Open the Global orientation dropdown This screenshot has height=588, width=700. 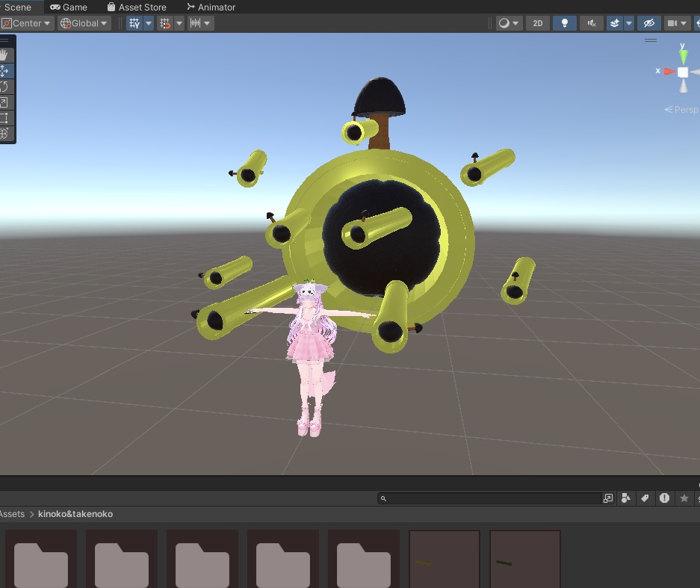(x=83, y=23)
